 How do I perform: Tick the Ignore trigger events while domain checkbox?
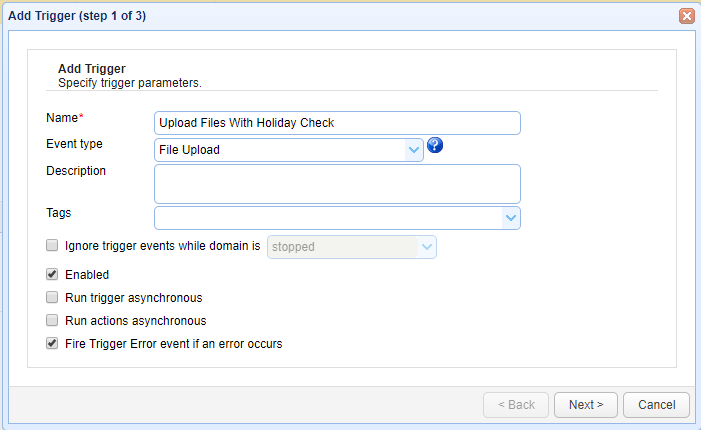pos(52,245)
